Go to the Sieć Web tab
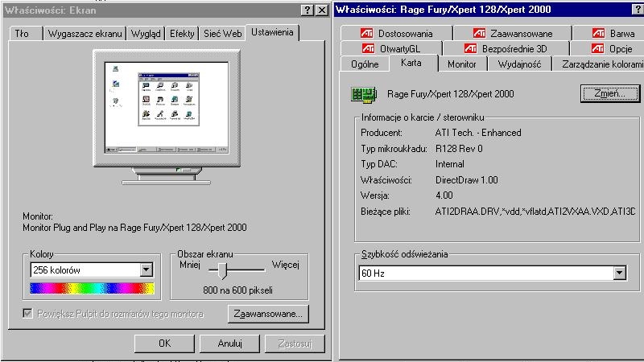Viewport: 644px width, 362px height. 222,34
